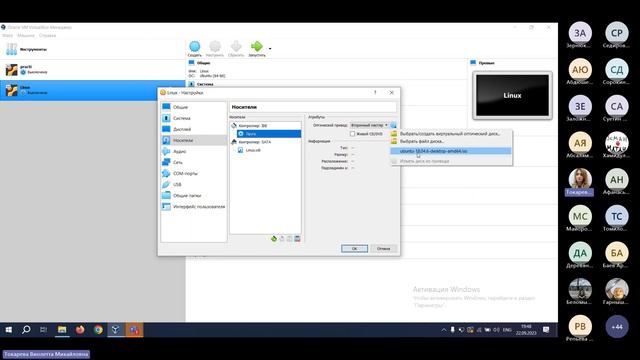Select the empty optical drive (Пусто)
Image resolution: width=640 pixels, height=360 pixels.
click(x=269, y=134)
